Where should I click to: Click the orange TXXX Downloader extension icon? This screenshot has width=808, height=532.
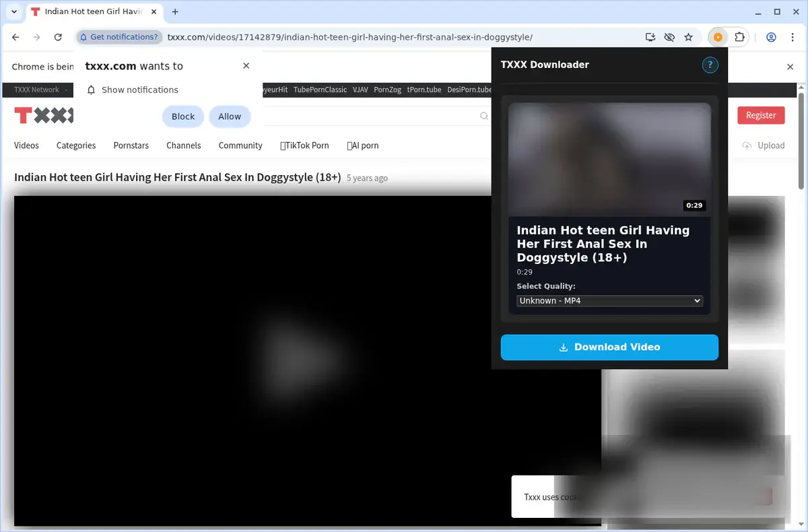[718, 37]
